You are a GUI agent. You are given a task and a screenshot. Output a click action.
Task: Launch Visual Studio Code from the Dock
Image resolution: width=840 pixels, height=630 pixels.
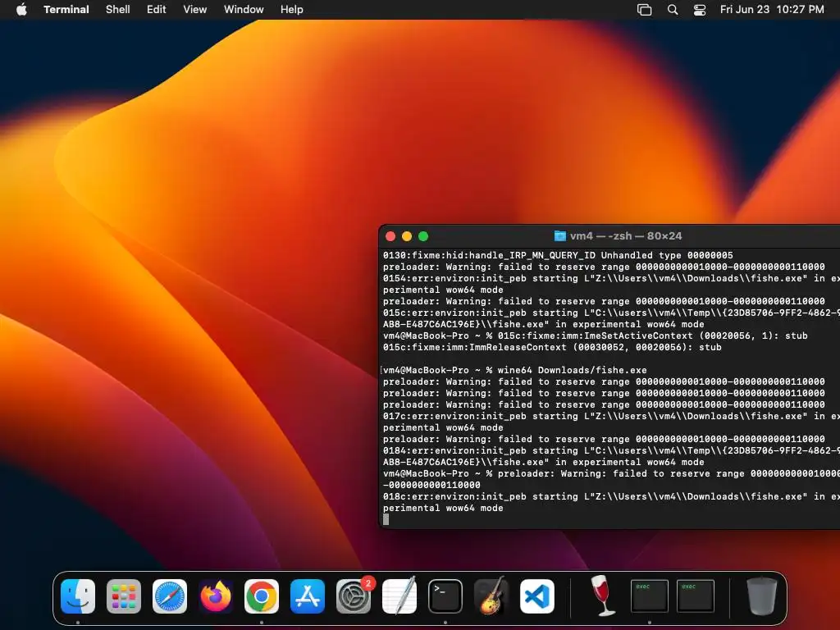(537, 596)
